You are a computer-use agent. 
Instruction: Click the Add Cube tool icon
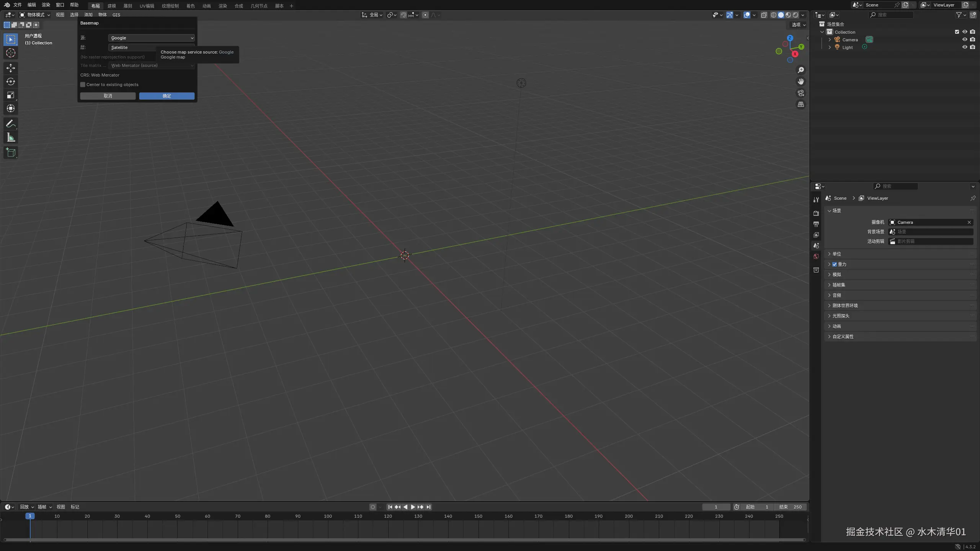pos(11,153)
